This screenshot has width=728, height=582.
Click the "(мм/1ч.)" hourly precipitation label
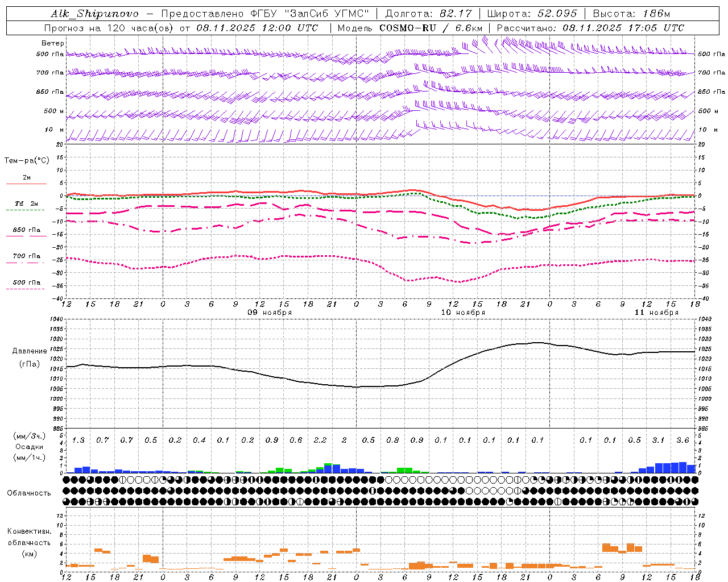(29, 458)
